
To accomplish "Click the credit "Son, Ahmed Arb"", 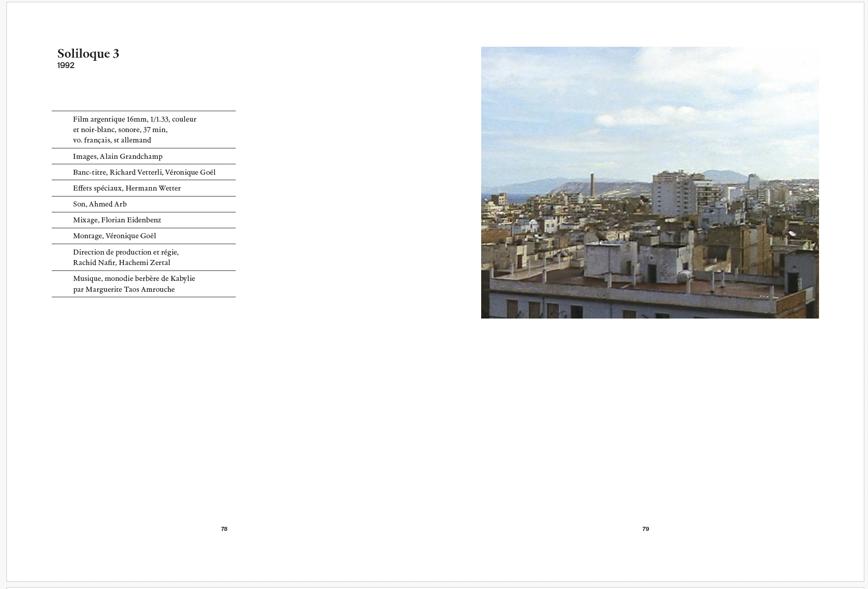I will pos(100,204).
